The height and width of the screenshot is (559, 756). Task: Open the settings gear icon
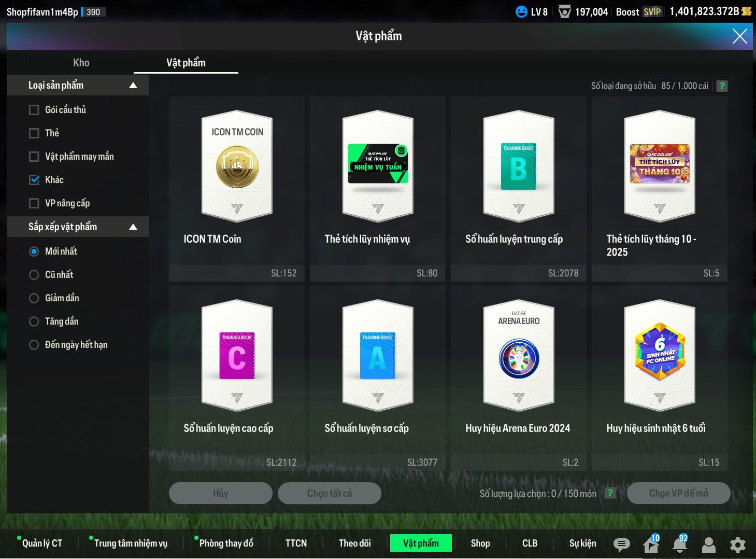737,544
